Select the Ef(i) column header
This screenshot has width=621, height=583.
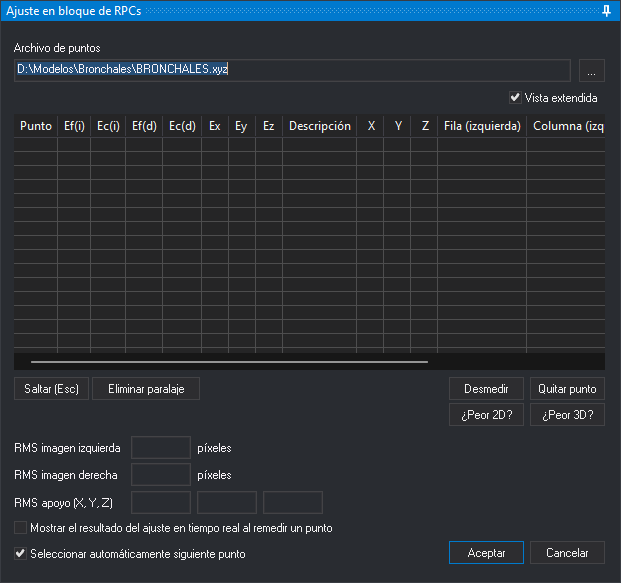pos(74,126)
